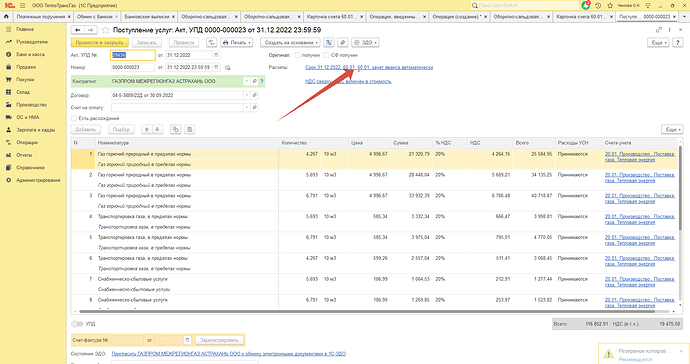Move row up with arrow button
The width and height of the screenshot is (690, 364).
pos(147,129)
